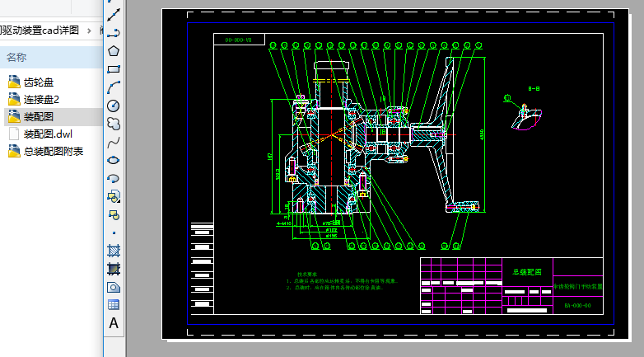Select the Gradient fill tool

click(x=114, y=269)
